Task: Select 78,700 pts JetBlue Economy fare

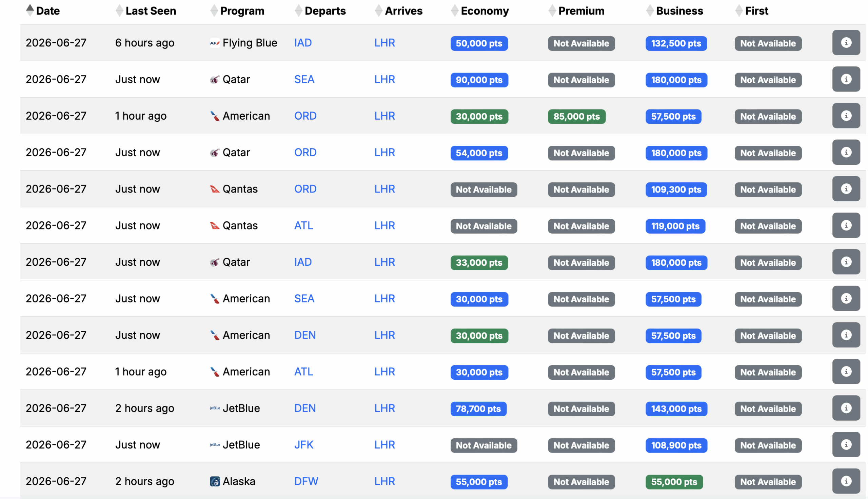Action: [x=478, y=409]
